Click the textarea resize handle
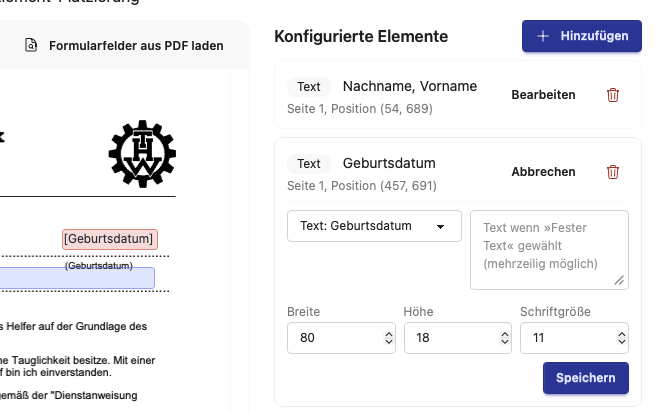 coord(619,280)
